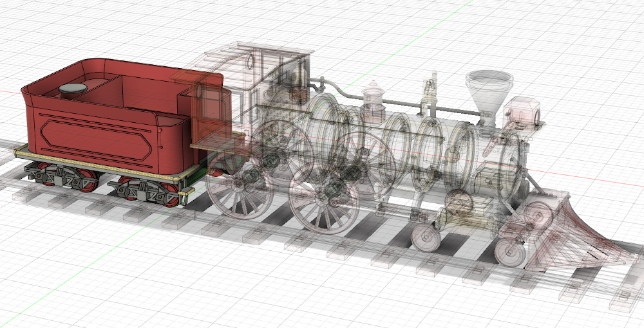Select the oval window on the cab
644x328 pixels.
click(251, 62)
